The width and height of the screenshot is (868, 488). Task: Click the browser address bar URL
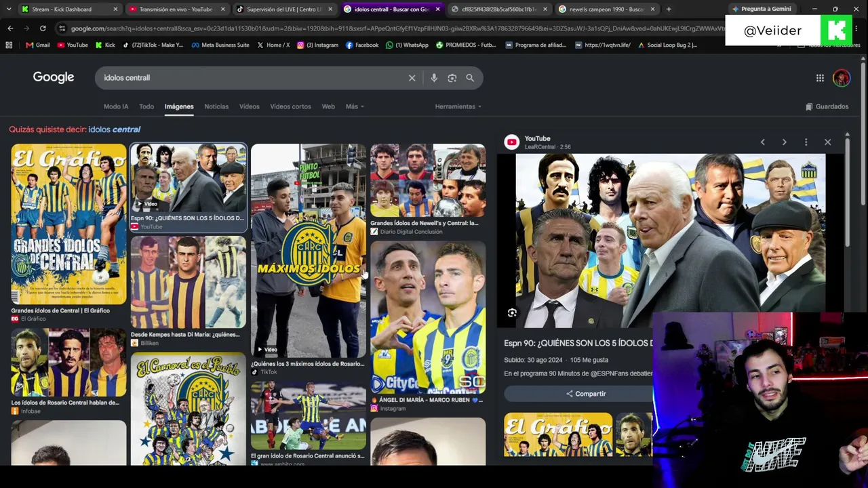397,28
